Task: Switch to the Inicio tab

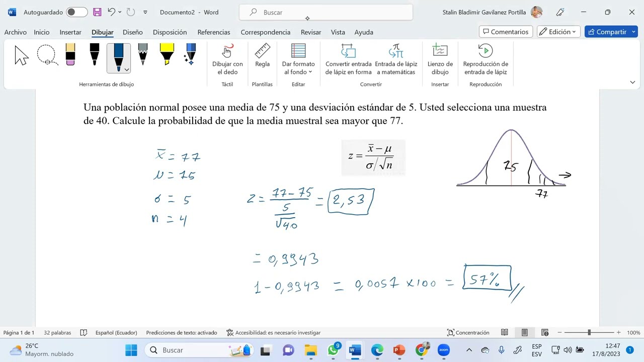Action: click(x=42, y=32)
